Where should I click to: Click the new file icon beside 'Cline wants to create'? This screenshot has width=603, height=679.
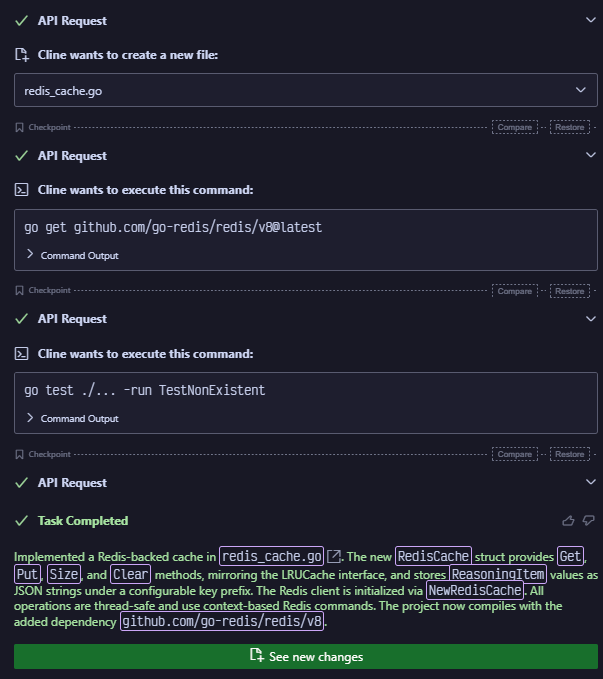[x=22, y=55]
